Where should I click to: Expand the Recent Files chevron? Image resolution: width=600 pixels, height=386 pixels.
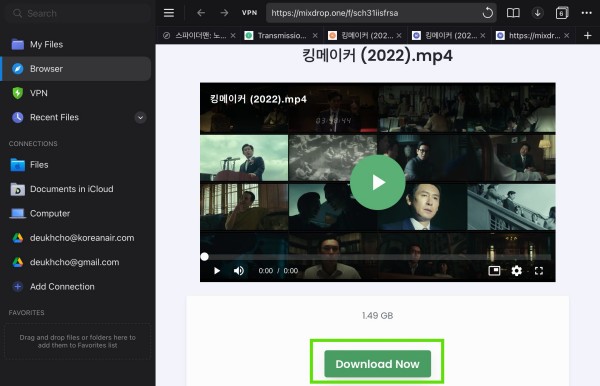pyautogui.click(x=140, y=117)
